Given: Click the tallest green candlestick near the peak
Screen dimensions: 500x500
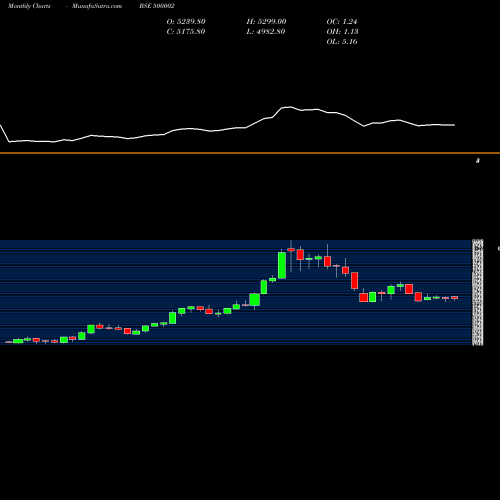Looking at the screenshot, I should pyautogui.click(x=282, y=265).
